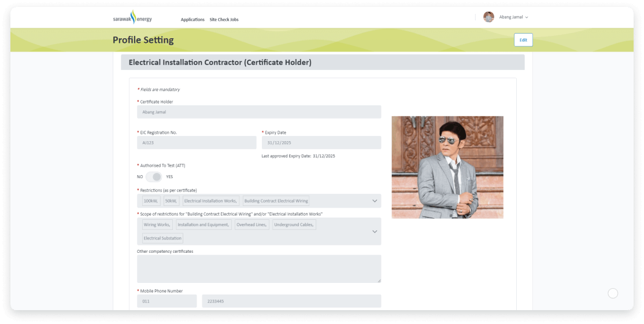Click the Edit button

(523, 40)
